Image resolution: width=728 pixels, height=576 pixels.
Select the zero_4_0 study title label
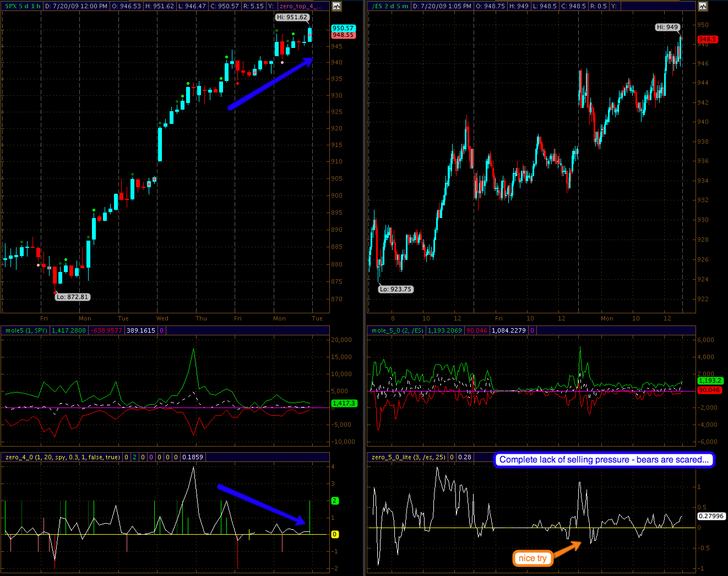click(62, 457)
